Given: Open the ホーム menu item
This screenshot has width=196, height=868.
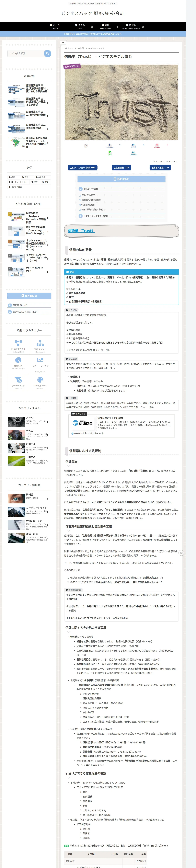Looking at the screenshot, I should click(55, 27).
